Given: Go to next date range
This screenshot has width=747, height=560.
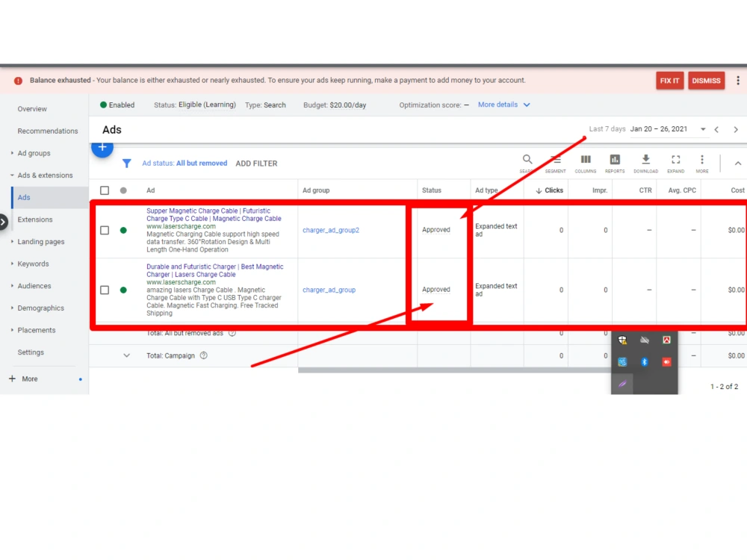Looking at the screenshot, I should click(x=736, y=129).
